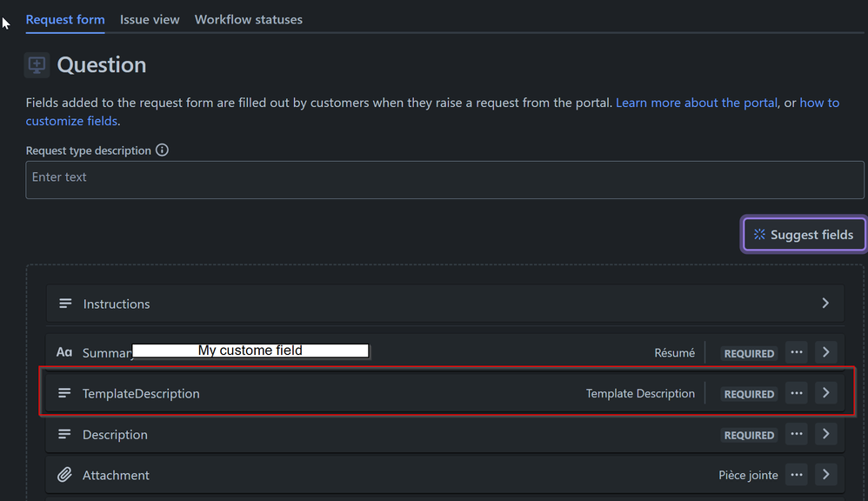Click the sparkle icon on Suggest fields
Viewport: 868px width, 501px height.
tap(758, 234)
